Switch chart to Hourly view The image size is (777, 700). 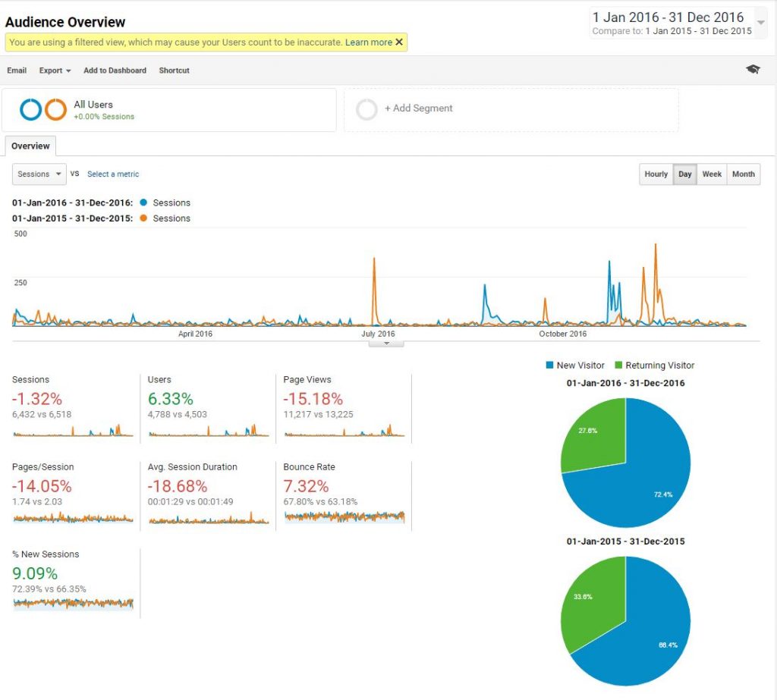(656, 174)
